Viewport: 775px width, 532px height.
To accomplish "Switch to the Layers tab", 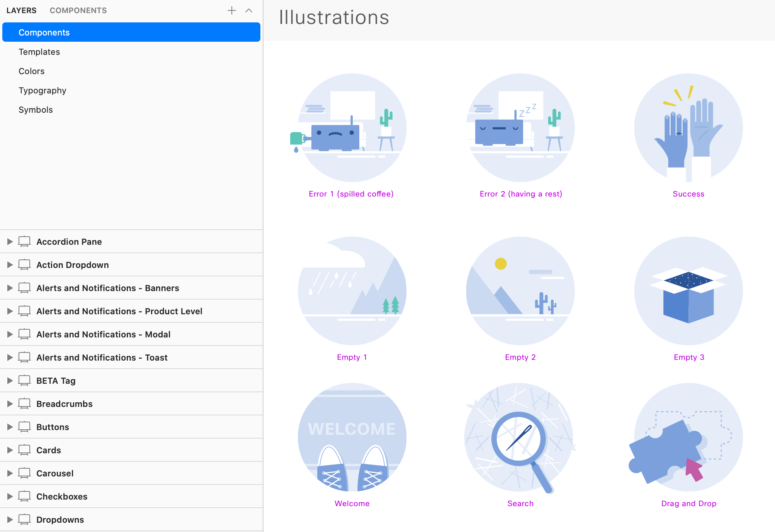I will pos(21,10).
